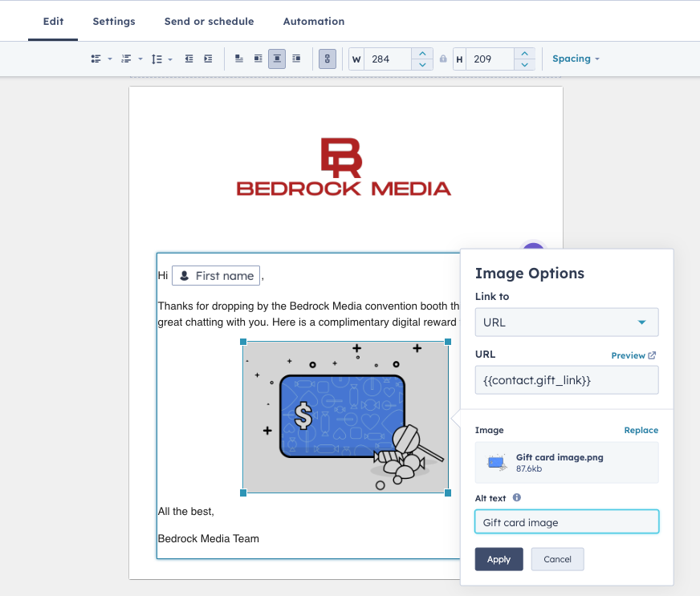Screen dimensions: 700x596
Task: Click the numbered list icon
Action: 126,59
